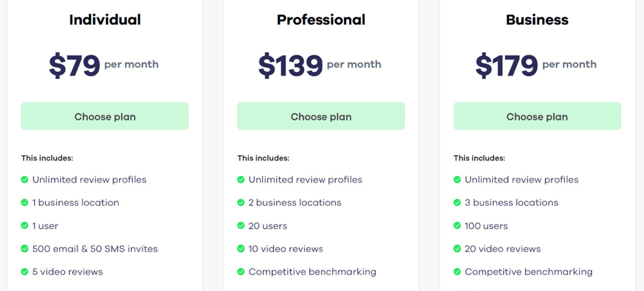Click checkmark icon beside '5 video reviews'

24,272
